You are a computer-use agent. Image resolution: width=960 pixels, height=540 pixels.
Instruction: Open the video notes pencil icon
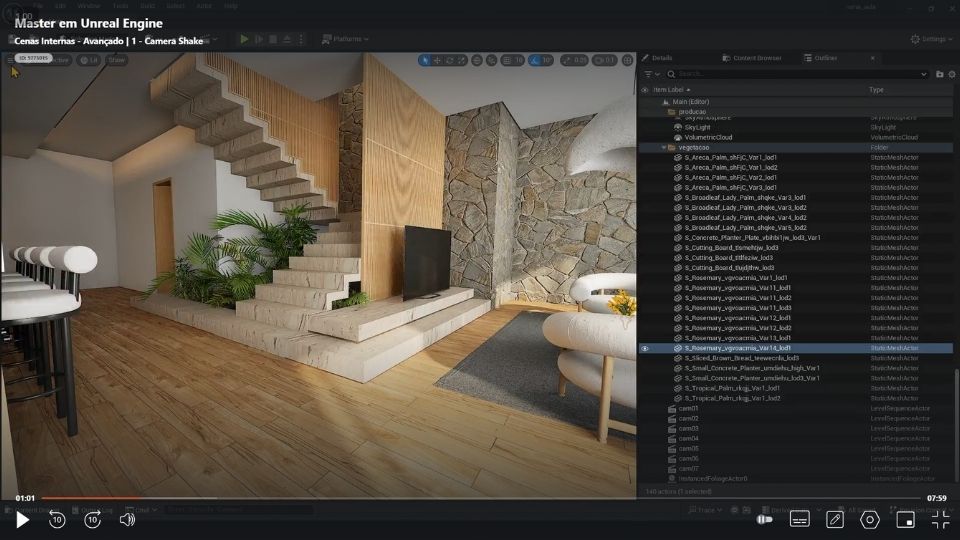point(834,520)
